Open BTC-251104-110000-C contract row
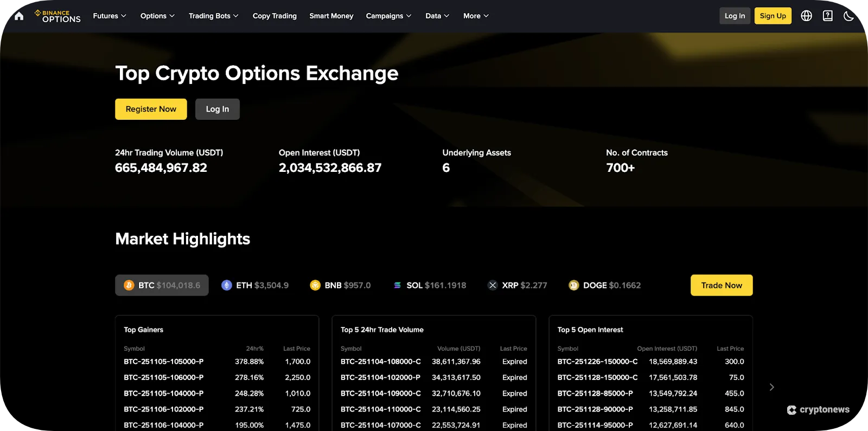The height and width of the screenshot is (431, 868). point(434,409)
